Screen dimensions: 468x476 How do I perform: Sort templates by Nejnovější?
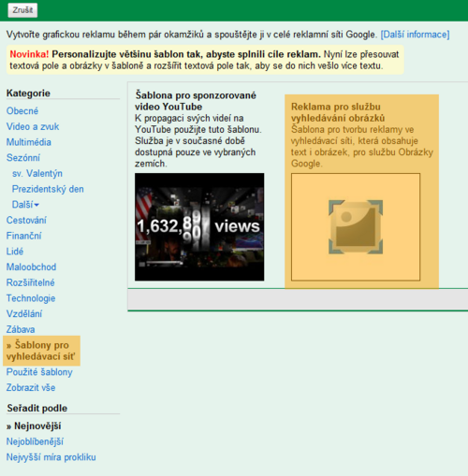(34, 426)
